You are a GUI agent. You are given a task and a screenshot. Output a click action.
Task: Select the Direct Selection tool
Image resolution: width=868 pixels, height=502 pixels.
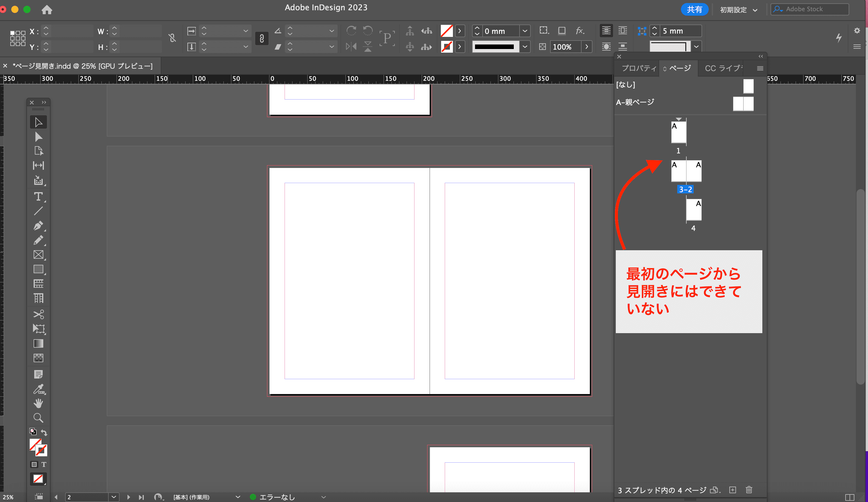38,137
